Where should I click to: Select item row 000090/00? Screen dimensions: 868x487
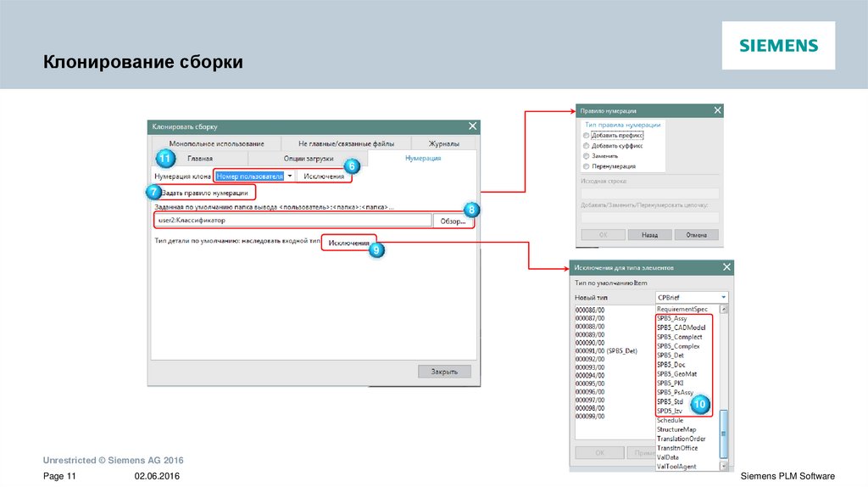[590, 343]
